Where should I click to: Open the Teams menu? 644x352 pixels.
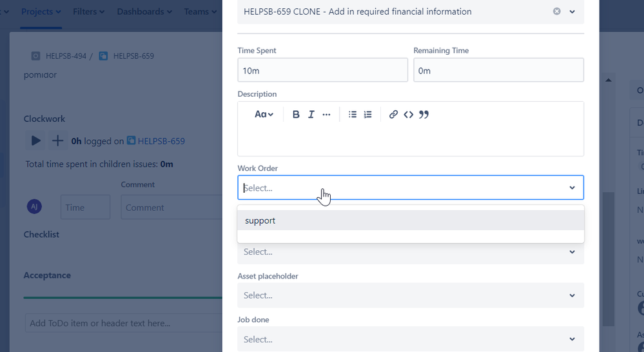(200, 12)
